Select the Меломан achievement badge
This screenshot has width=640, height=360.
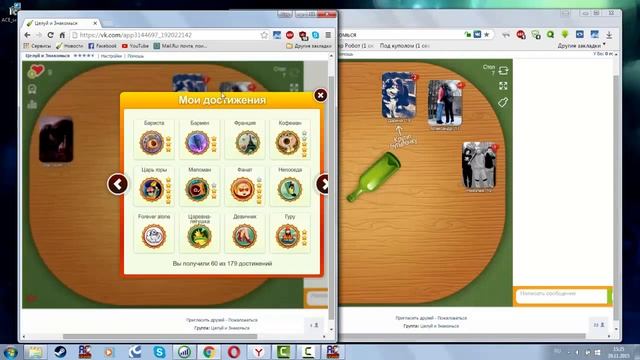[x=198, y=189]
